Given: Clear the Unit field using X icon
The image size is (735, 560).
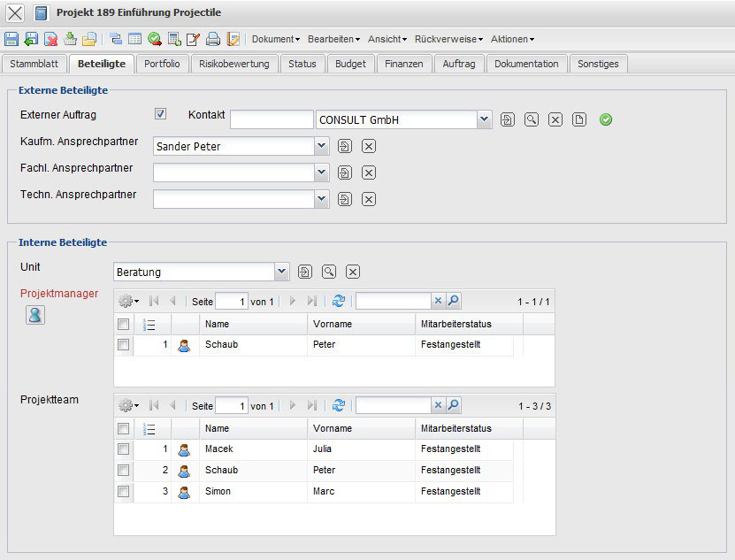Looking at the screenshot, I should pyautogui.click(x=352, y=272).
